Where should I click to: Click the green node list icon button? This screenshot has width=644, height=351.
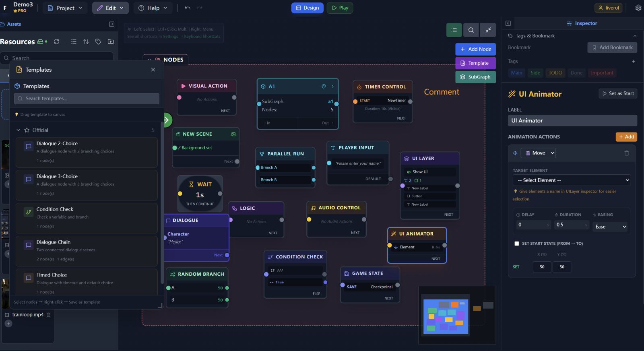tap(454, 30)
